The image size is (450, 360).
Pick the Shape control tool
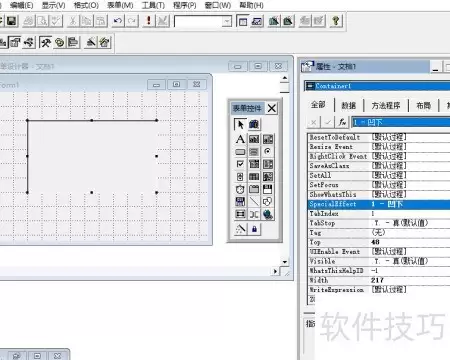coord(268,202)
